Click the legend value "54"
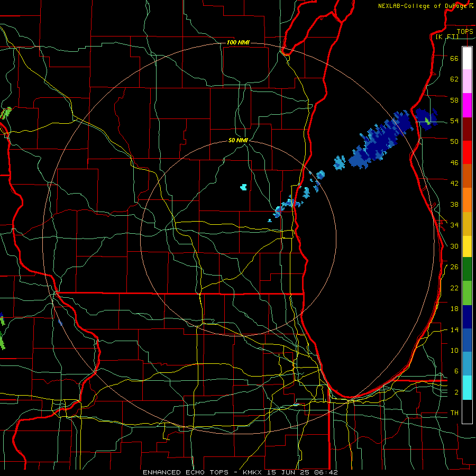 (454, 121)
